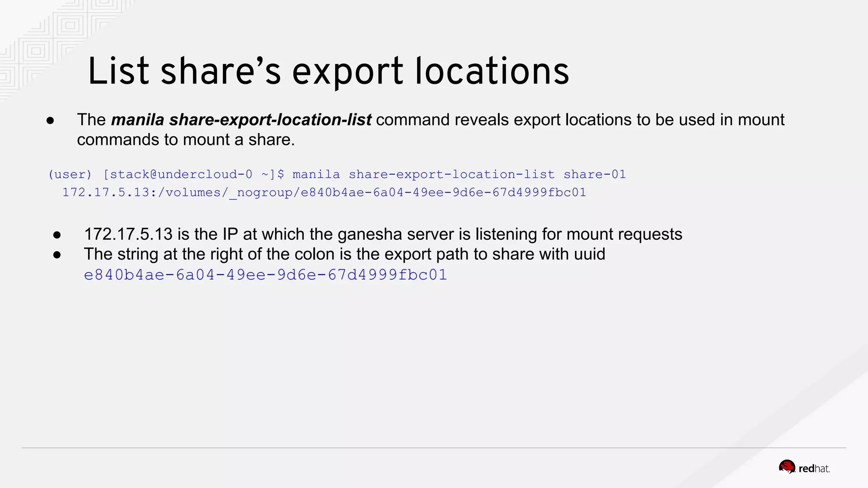
Task: Click the Red Hat logo
Action: point(804,468)
